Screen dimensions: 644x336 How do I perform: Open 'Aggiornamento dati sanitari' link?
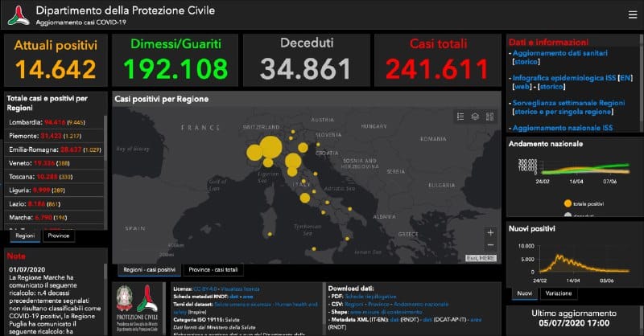point(560,53)
